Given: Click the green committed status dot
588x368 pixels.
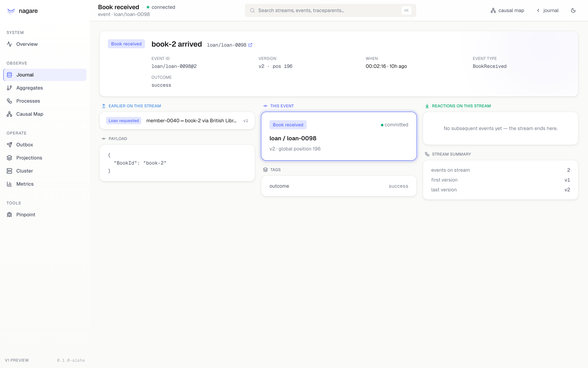Looking at the screenshot, I should [x=382, y=125].
